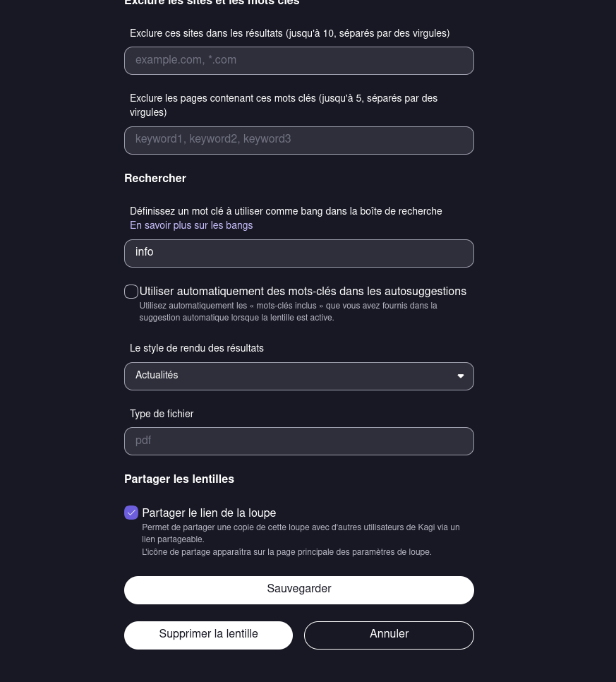
Task: Focus the exclude sites field (example.com placeholder)
Action: coord(298,61)
